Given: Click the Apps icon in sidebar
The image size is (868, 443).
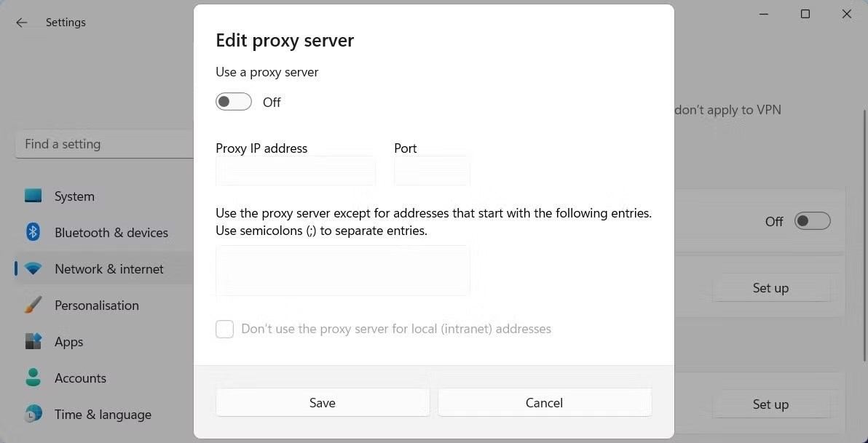Looking at the screenshot, I should click(33, 342).
